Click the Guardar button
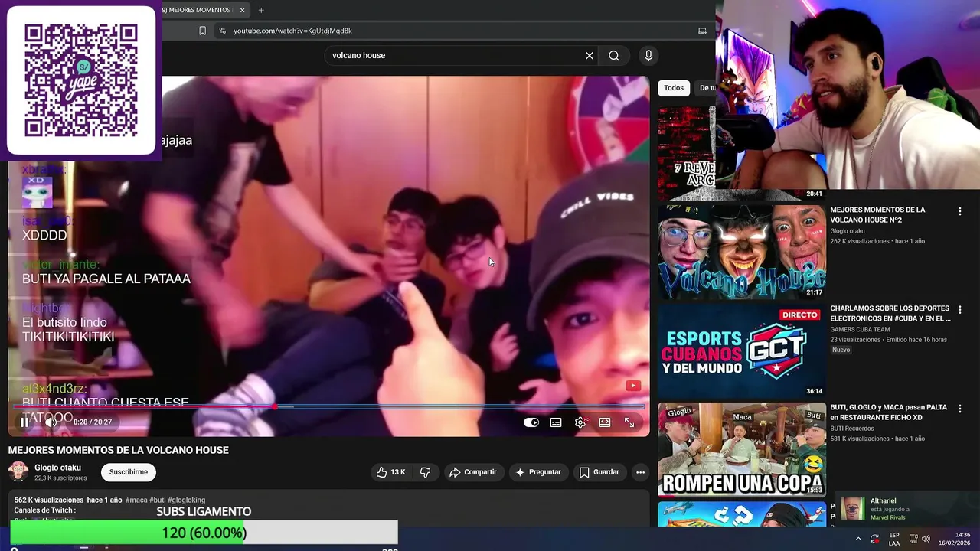The image size is (980, 551). point(599,472)
